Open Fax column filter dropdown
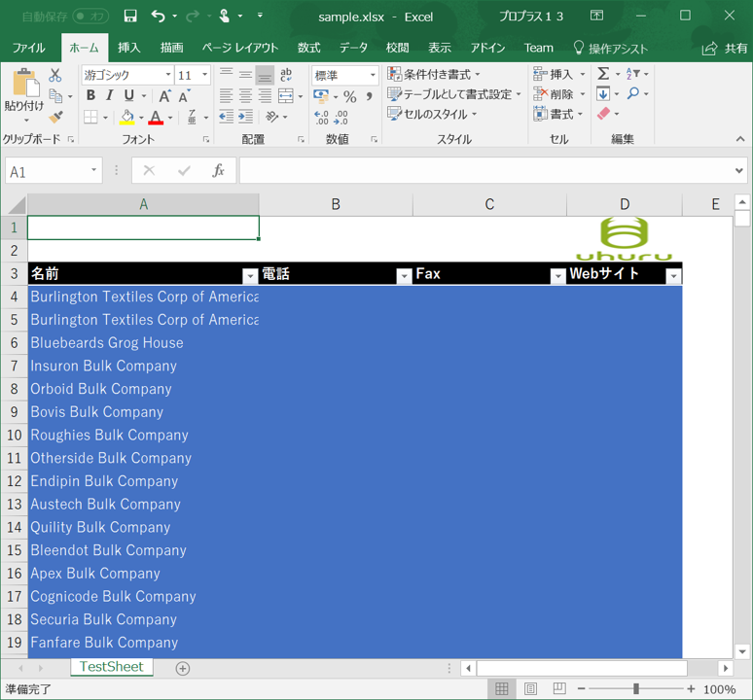Image resolution: width=753 pixels, height=700 pixels. (x=557, y=275)
